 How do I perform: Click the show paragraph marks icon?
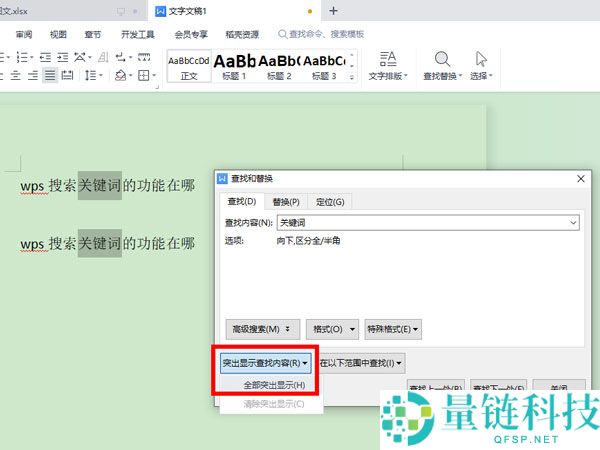[x=121, y=58]
